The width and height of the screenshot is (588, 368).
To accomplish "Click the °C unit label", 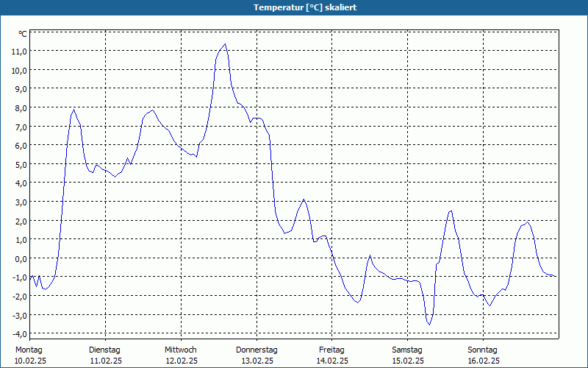I will click(23, 34).
